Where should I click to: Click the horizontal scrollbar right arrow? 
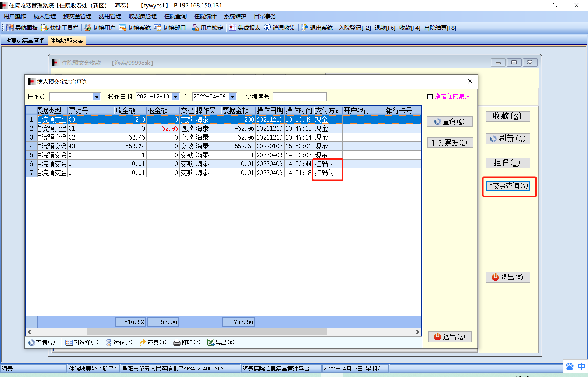418,332
